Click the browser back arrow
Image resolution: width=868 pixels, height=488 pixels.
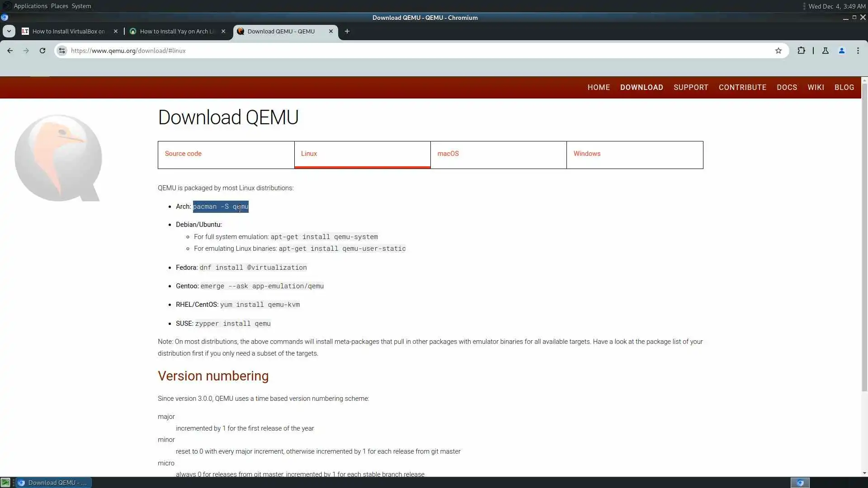[x=10, y=51]
